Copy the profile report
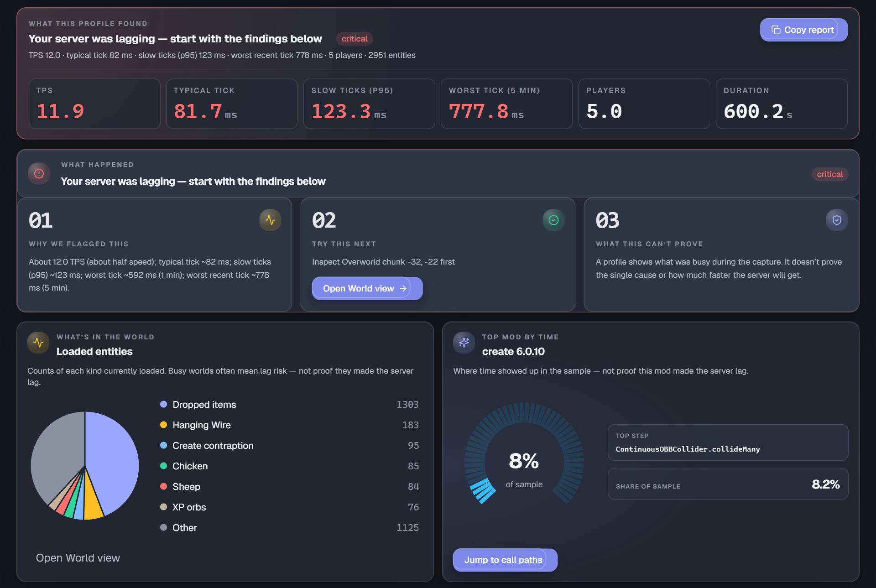This screenshot has width=876, height=588. [803, 30]
